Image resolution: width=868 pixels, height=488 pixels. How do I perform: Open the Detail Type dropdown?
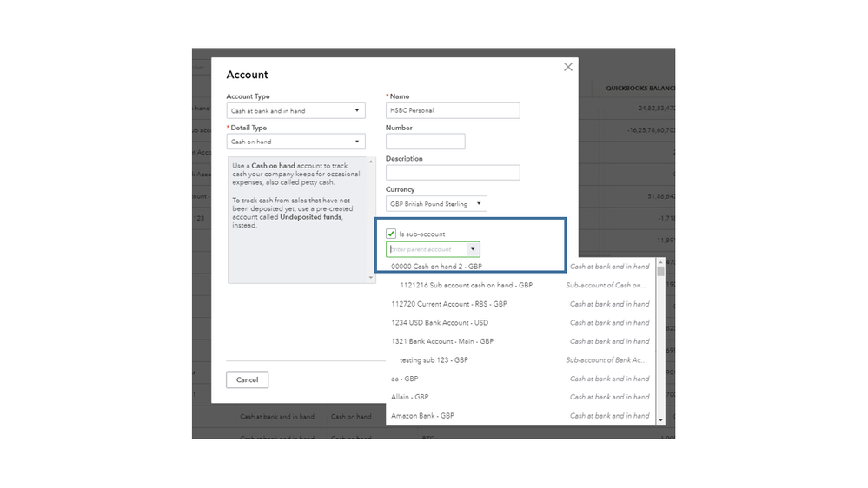(295, 142)
